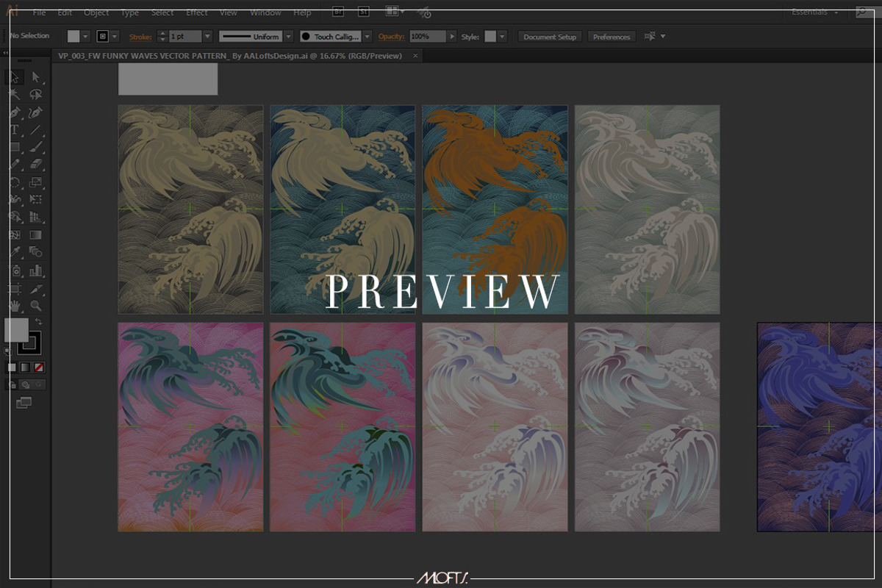Activate the Type tool
This screenshot has width=882, height=588.
coord(15,130)
